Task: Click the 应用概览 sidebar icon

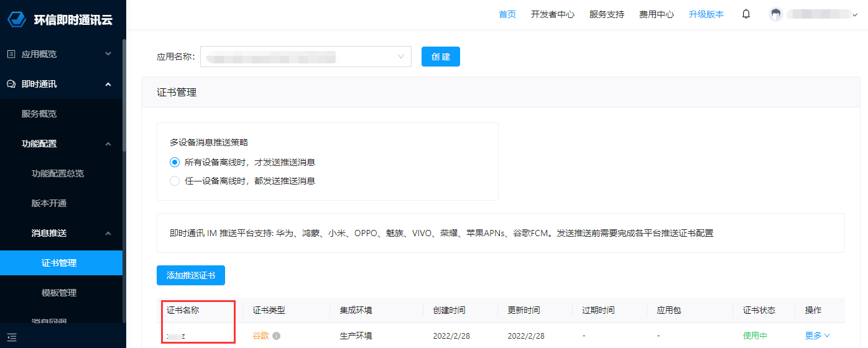Action: (x=11, y=54)
